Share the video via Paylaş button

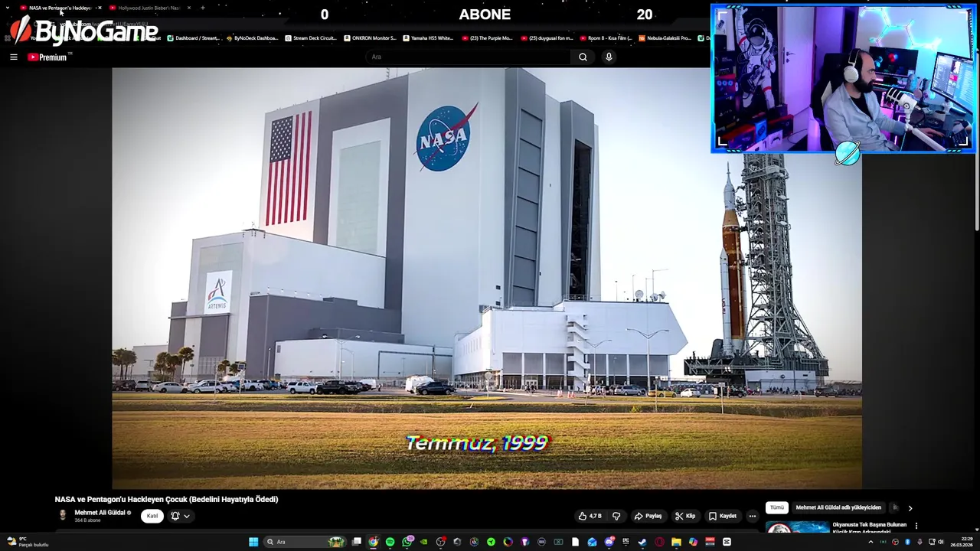(x=648, y=516)
